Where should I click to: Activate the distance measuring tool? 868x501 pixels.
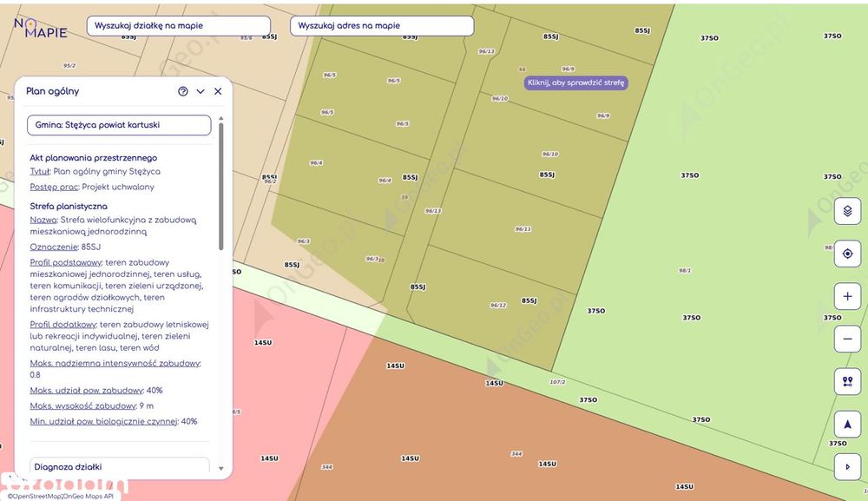point(847,381)
